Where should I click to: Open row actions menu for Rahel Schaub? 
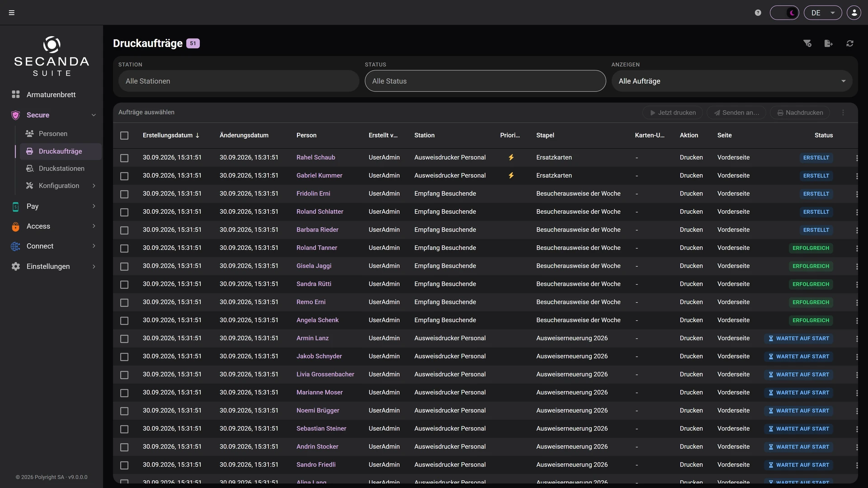tap(857, 158)
